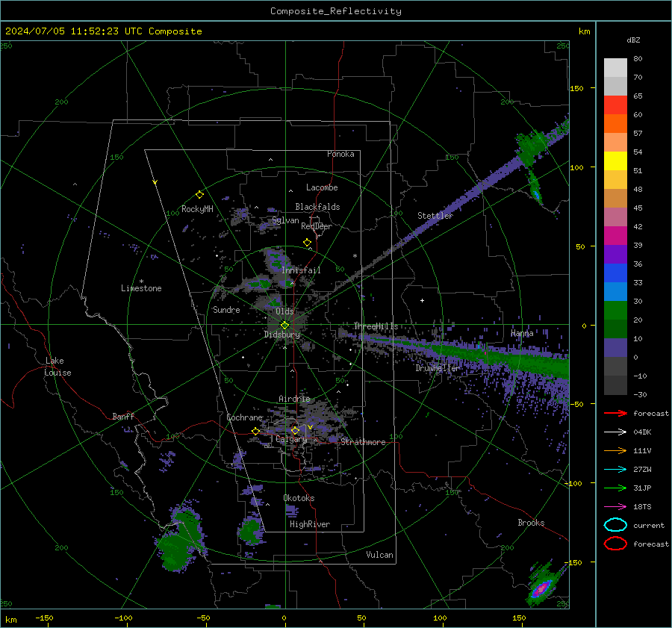Click the Blackfalds town label
Viewport: 672px width, 628px height.
click(317, 207)
